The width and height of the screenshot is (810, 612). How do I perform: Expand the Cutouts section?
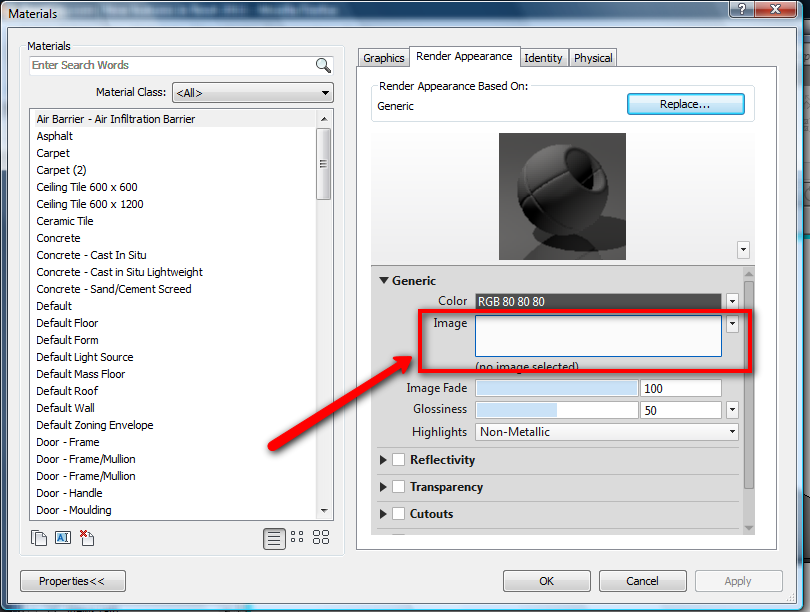383,513
